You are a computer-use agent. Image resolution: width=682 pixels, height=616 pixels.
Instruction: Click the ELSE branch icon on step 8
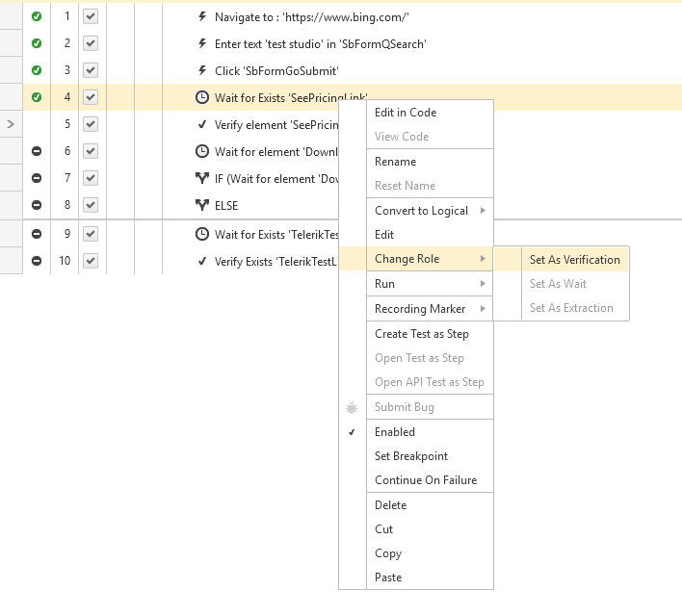pos(201,205)
